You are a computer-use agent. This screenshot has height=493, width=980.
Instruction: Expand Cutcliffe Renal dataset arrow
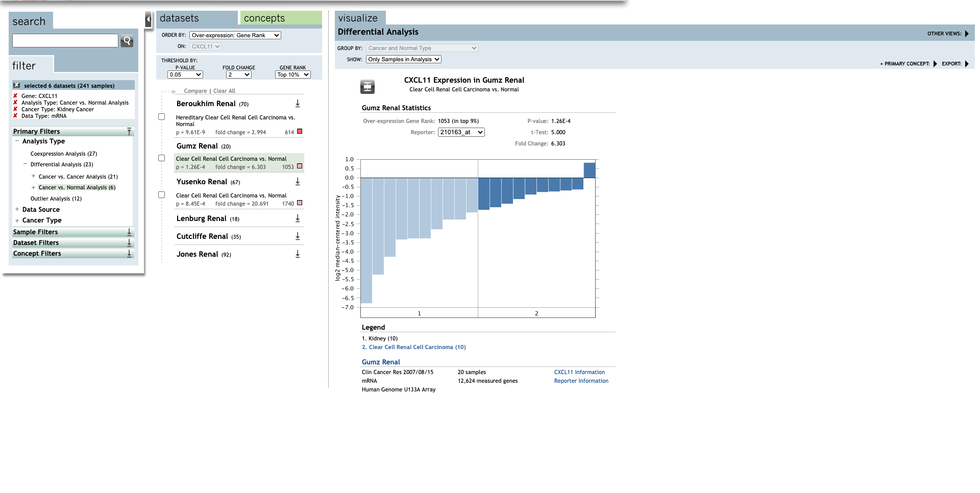[298, 236]
